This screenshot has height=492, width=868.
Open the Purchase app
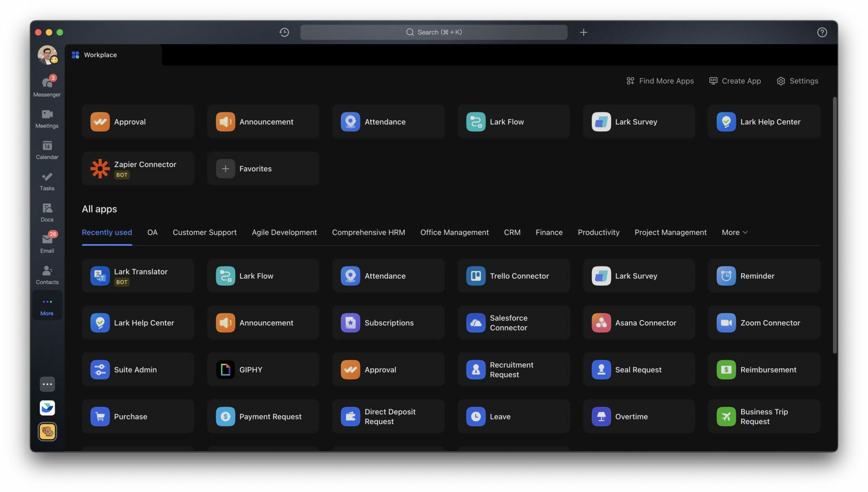138,416
